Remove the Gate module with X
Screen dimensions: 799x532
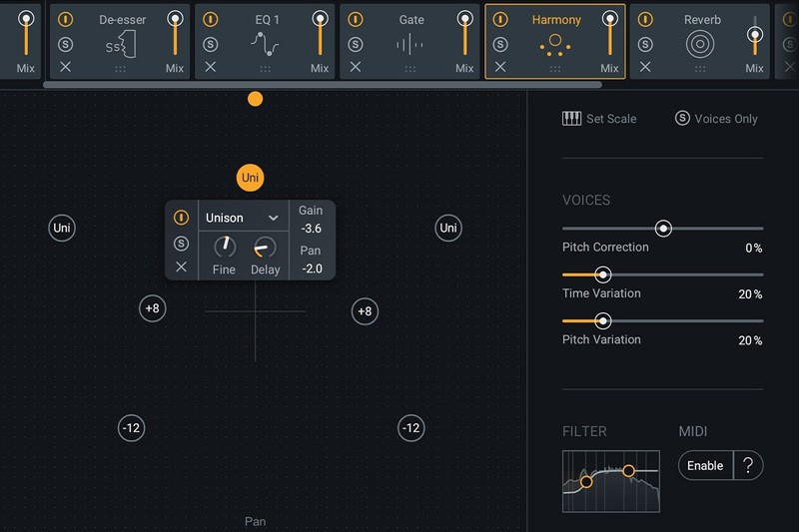click(x=356, y=67)
